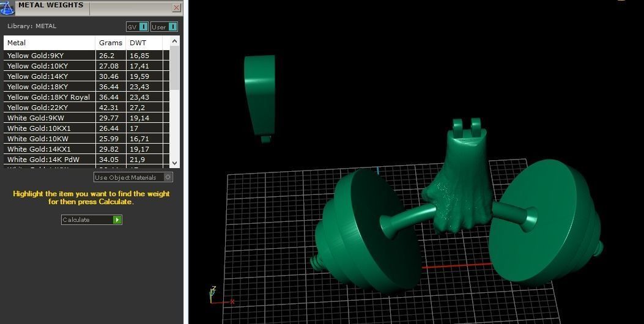This screenshot has width=644, height=324.
Task: Click the DWT column header
Action: [x=144, y=43]
